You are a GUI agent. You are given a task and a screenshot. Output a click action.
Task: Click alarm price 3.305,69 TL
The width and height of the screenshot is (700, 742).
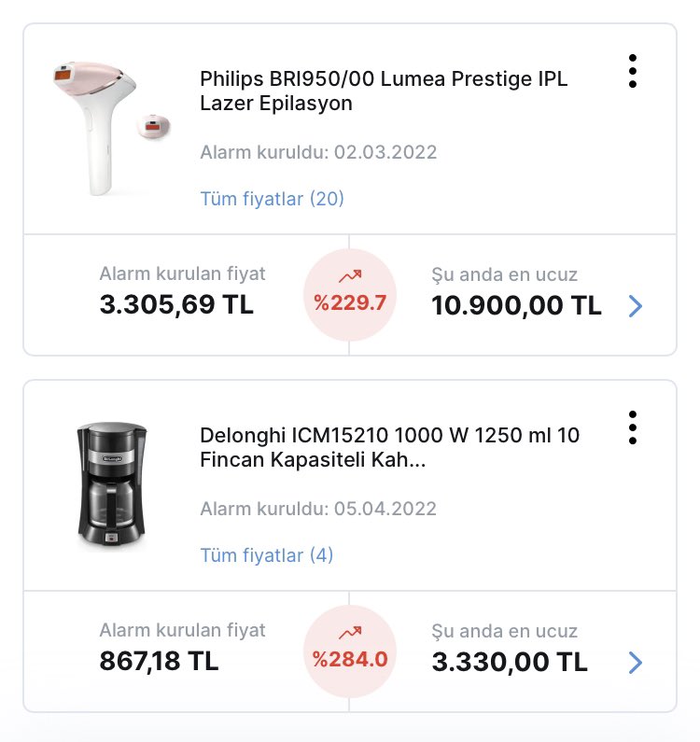(176, 304)
